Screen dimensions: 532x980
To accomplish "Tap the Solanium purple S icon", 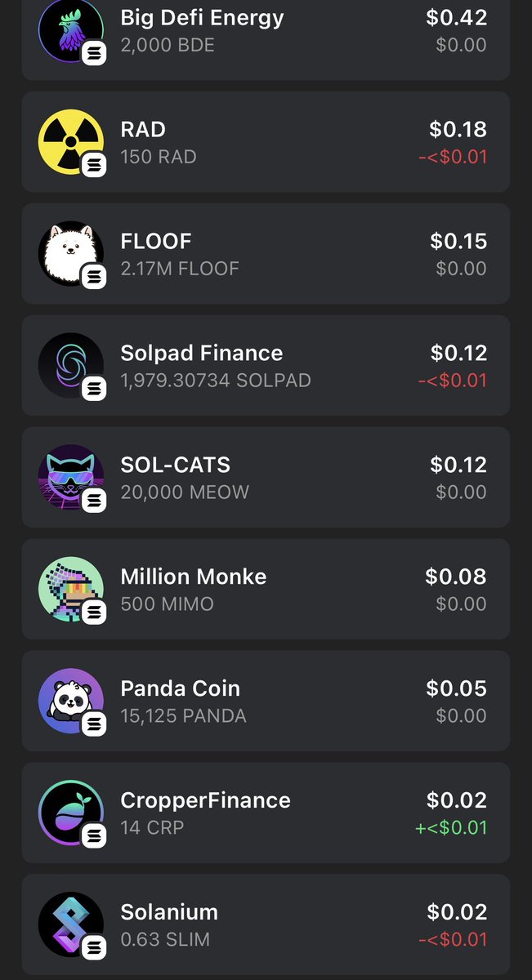I will point(71,924).
